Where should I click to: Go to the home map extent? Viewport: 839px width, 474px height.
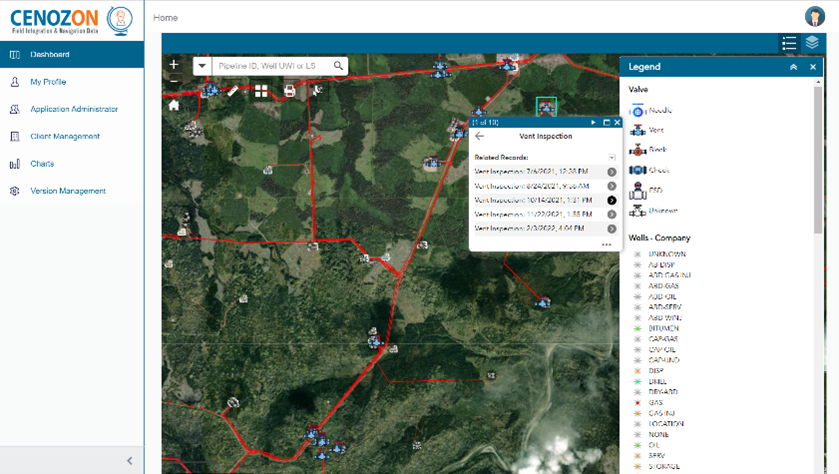(174, 105)
